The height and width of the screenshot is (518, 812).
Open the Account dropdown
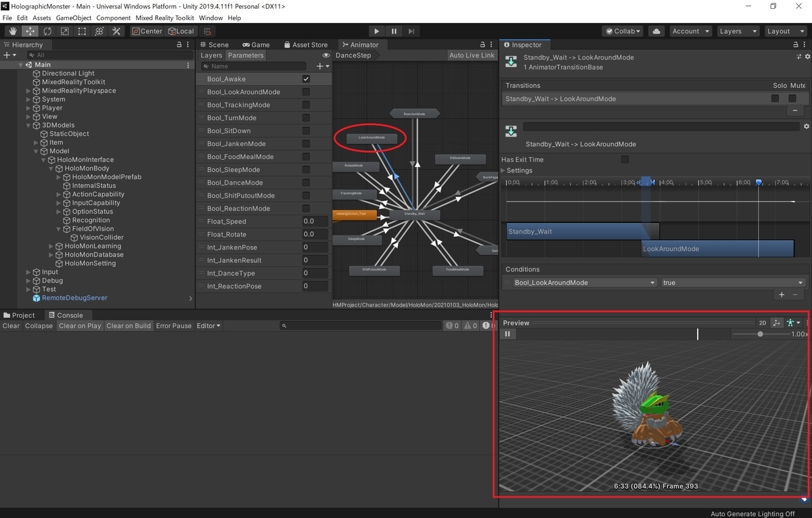click(690, 31)
